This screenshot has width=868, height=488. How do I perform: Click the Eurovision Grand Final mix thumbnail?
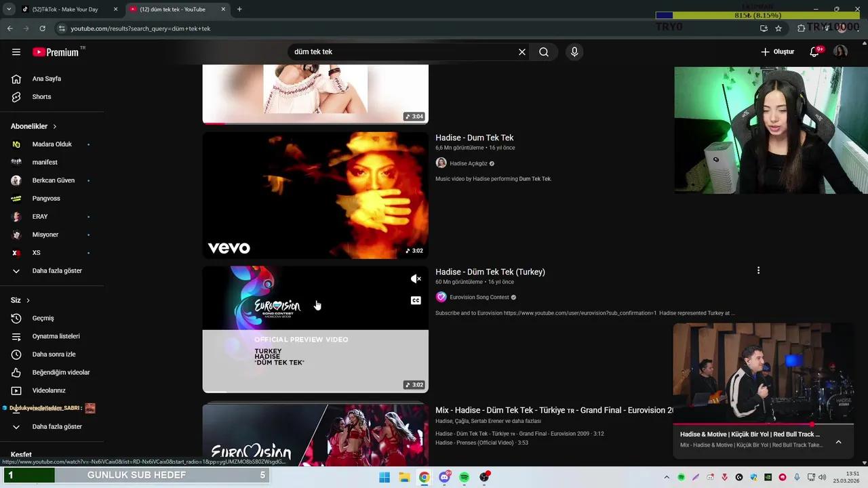(315, 434)
